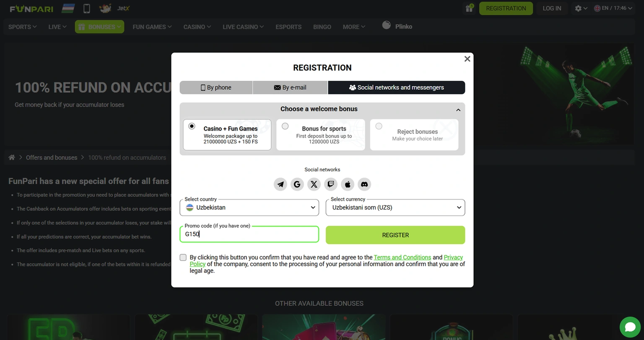Expand the More menu

pos(354,27)
